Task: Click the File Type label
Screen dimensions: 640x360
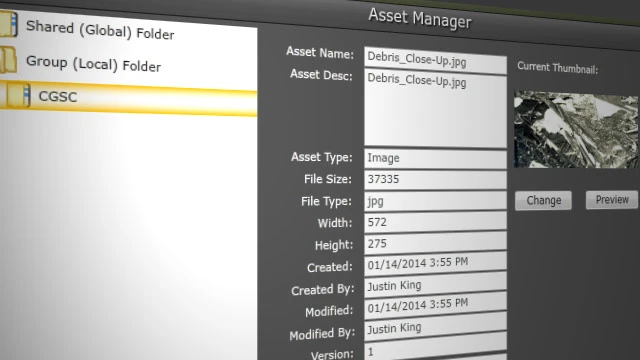Action: pyautogui.click(x=327, y=202)
